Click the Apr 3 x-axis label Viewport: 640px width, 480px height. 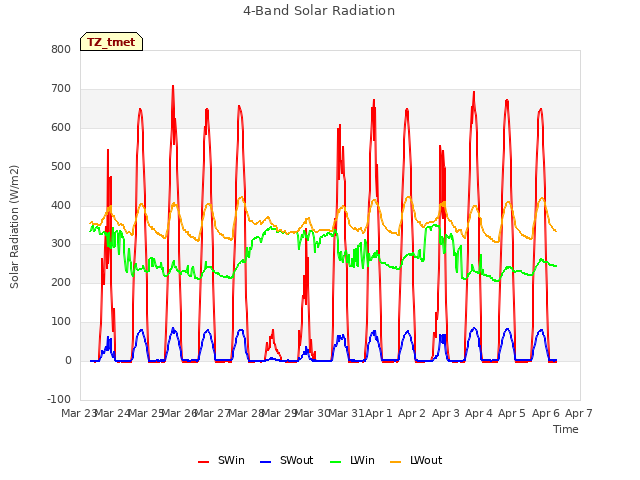click(x=446, y=413)
